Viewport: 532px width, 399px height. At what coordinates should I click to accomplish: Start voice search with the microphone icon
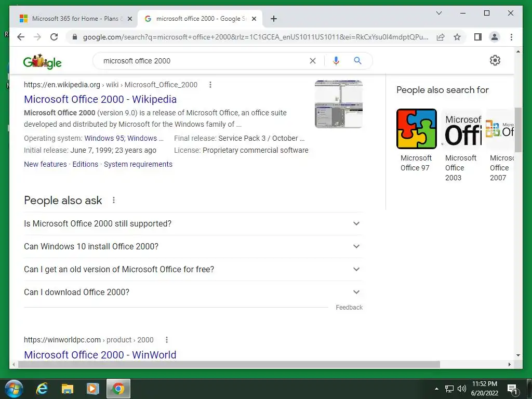tap(336, 61)
